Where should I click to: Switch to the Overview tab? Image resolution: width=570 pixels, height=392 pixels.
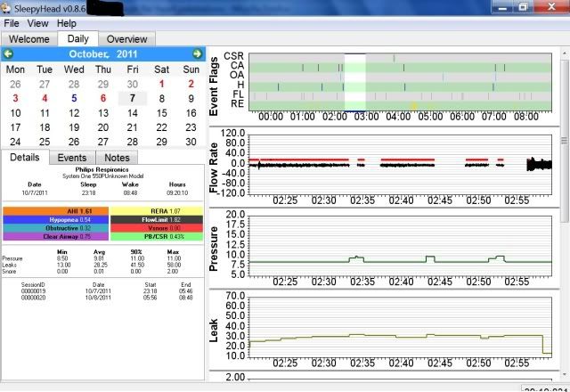[x=126, y=39]
